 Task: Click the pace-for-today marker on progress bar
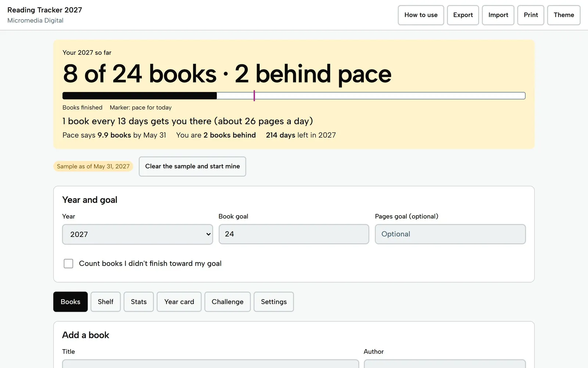[254, 96]
